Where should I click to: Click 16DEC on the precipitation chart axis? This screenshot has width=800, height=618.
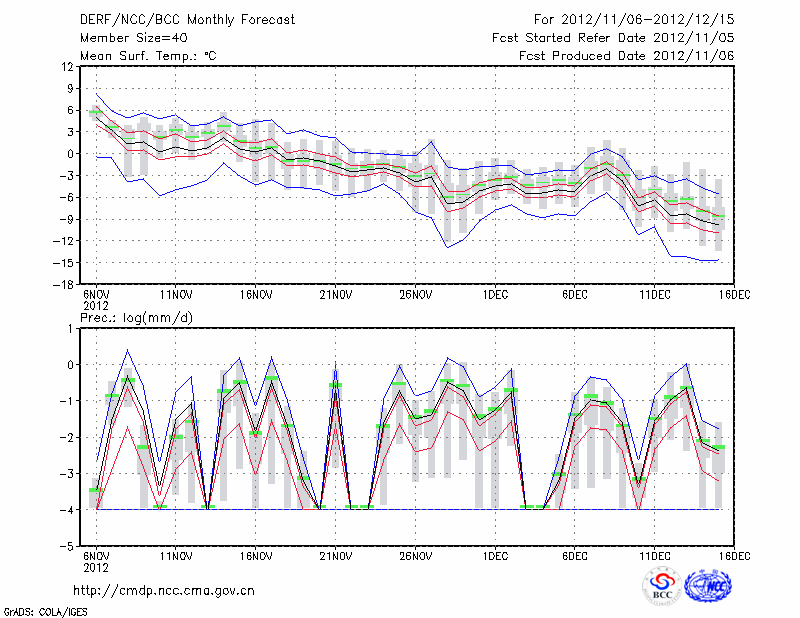point(733,557)
